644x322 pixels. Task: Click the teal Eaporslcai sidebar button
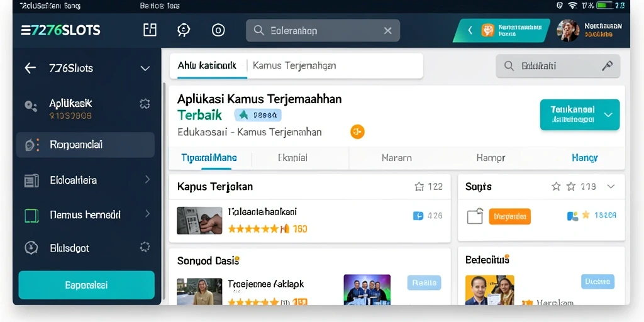(87, 285)
